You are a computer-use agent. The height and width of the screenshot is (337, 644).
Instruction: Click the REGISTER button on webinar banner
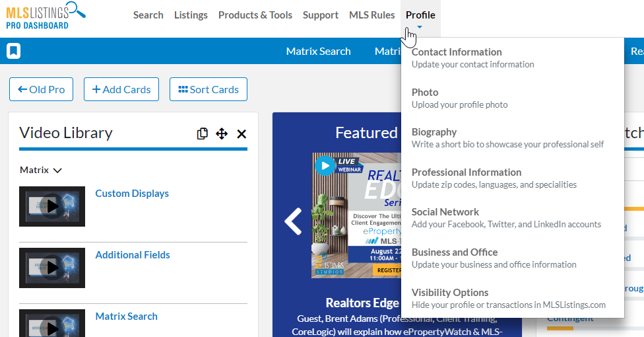click(387, 270)
